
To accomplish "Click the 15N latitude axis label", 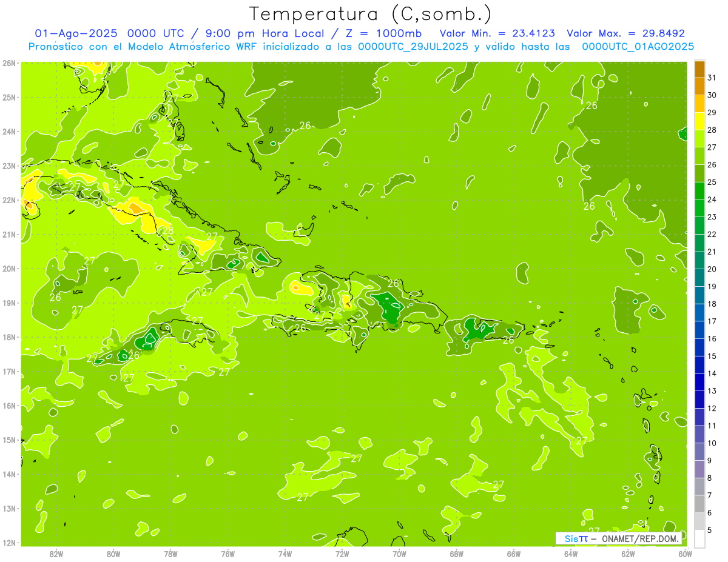I will 8,440.
